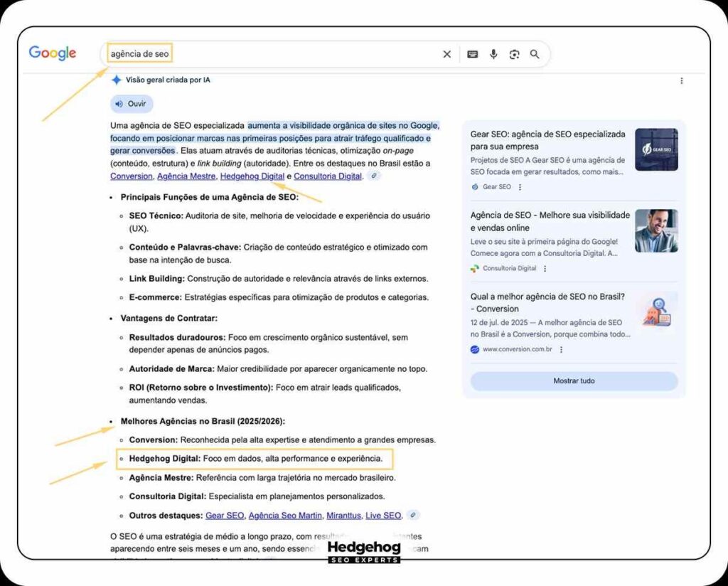Open three-dot menu beside www.conversion.com.br
The width and height of the screenshot is (728, 586).
tap(561, 349)
